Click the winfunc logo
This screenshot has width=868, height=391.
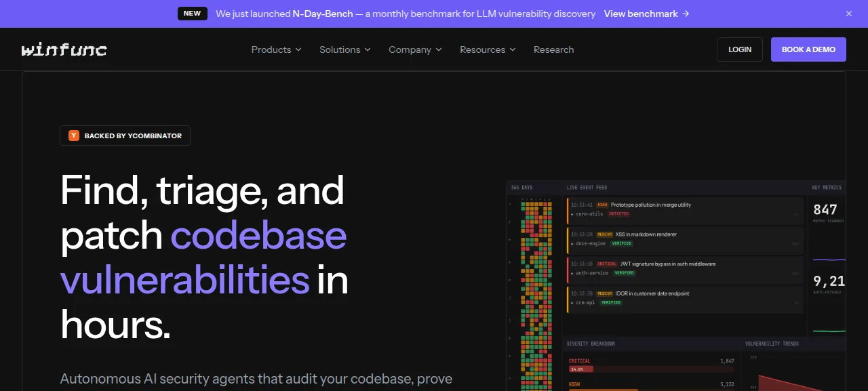click(64, 49)
